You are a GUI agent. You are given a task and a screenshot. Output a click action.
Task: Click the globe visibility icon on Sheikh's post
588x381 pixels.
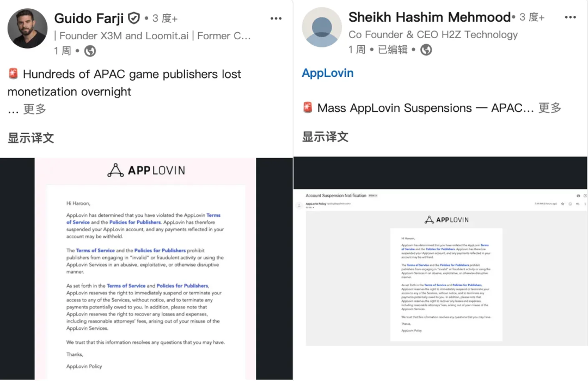[x=426, y=50]
